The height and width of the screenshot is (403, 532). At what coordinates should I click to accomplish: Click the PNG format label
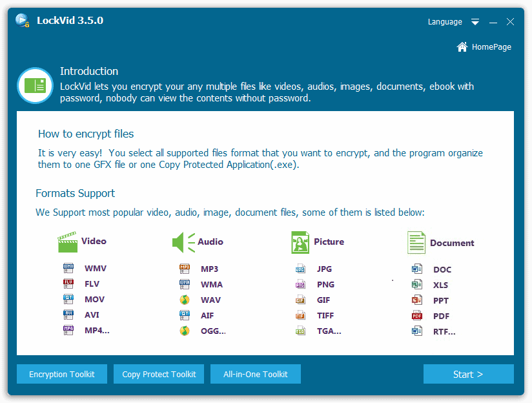(325, 285)
